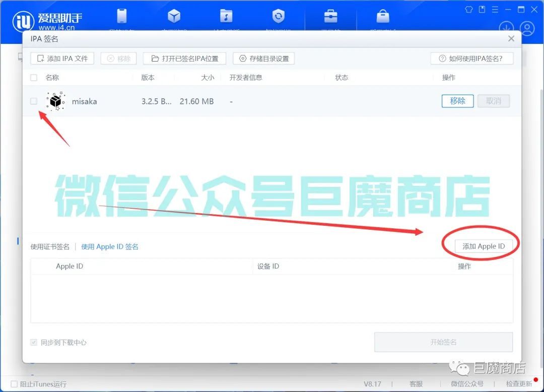Open the My Device phone icon tab

[122, 16]
